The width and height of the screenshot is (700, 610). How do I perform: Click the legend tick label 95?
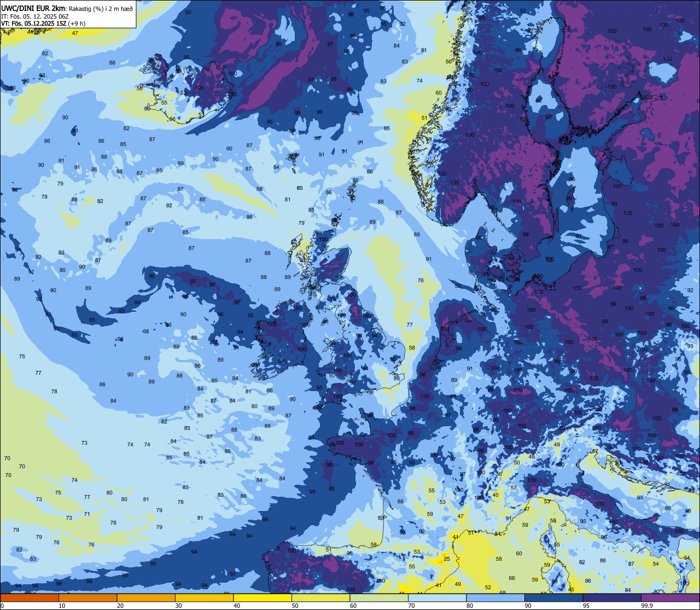(x=586, y=606)
